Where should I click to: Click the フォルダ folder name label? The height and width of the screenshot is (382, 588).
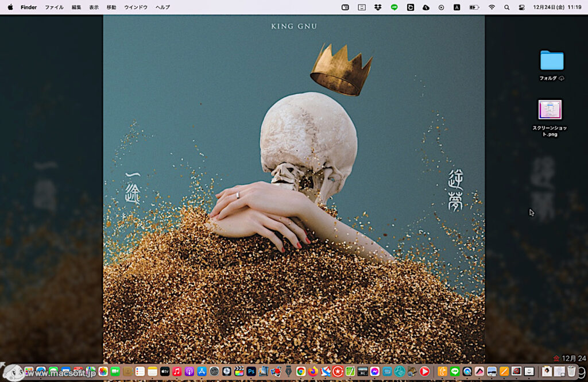[x=548, y=78]
